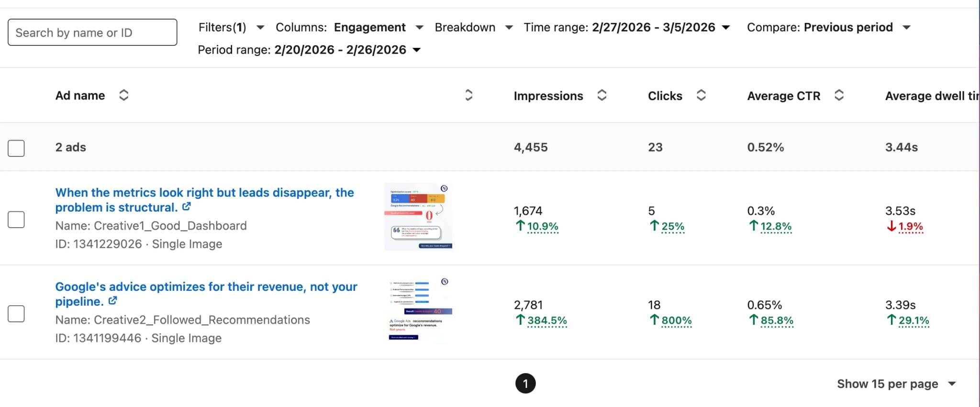The height and width of the screenshot is (407, 980).
Task: Open Creative2_Followed_Recommendations via its external link icon
Action: pos(113,301)
